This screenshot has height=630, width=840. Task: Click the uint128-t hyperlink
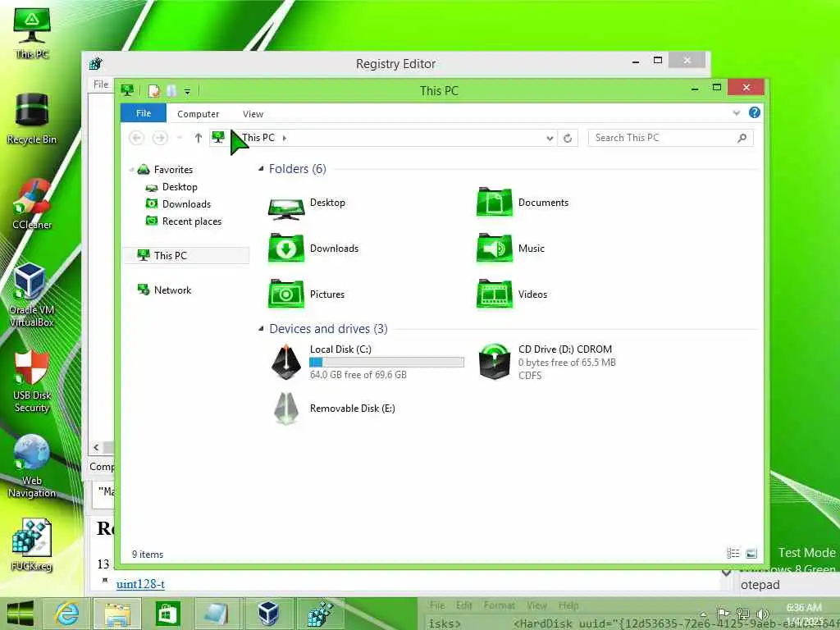tap(140, 584)
